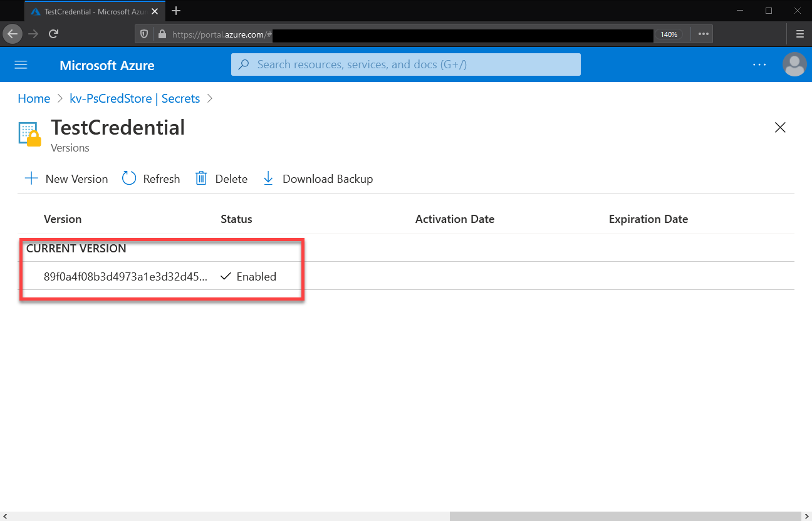Delete the TestCredential secret

(x=221, y=178)
